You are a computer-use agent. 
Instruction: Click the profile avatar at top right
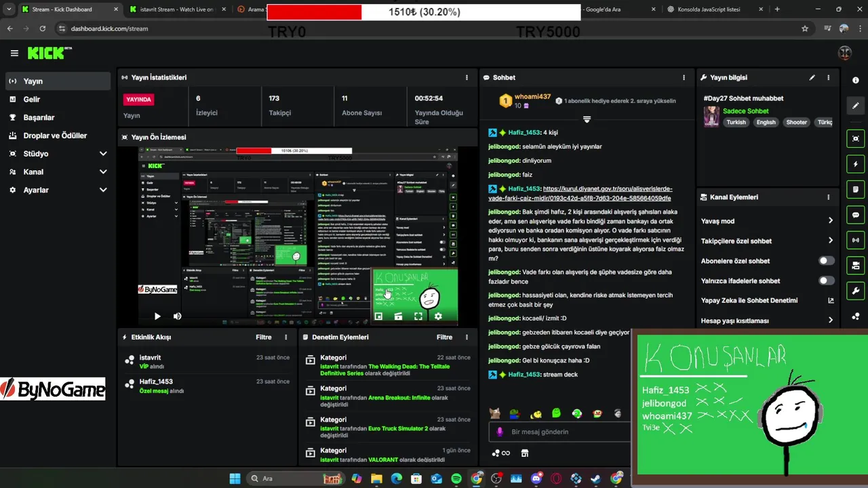tap(845, 53)
